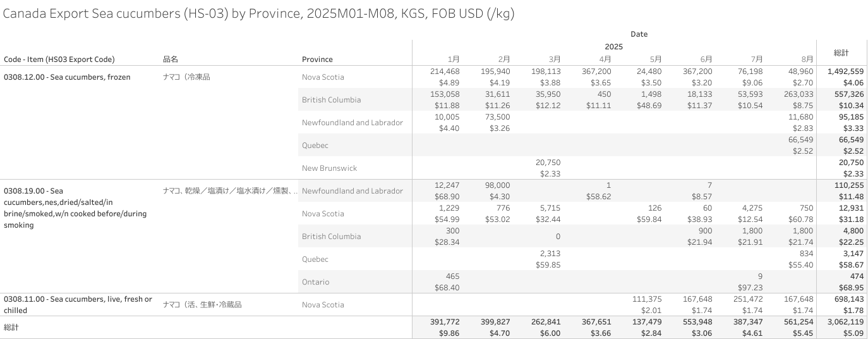Click the grand total value 3,062,119
Image resolution: width=868 pixels, height=339 pixels.
tap(841, 322)
